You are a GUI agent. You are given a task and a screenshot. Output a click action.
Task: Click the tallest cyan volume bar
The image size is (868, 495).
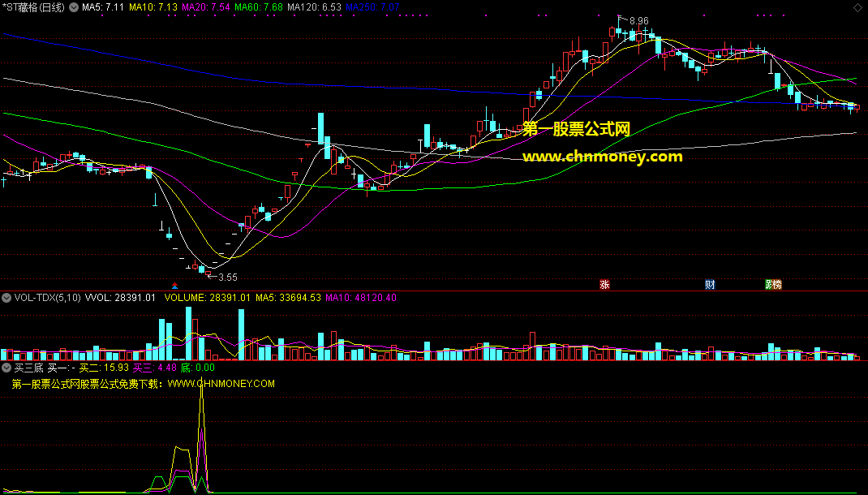[189, 334]
